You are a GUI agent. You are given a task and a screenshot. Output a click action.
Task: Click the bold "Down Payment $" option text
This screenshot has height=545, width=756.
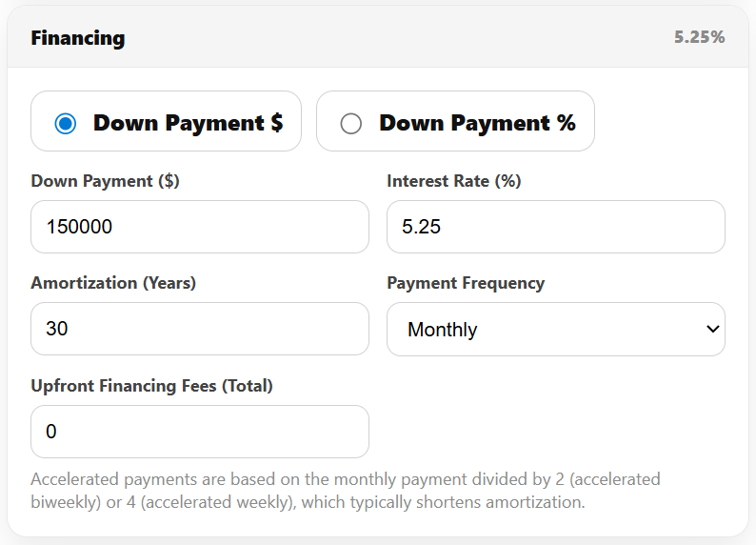[188, 122]
